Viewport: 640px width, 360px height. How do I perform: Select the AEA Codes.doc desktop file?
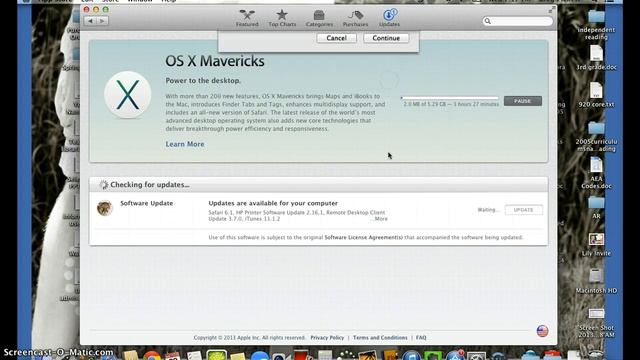click(x=596, y=173)
